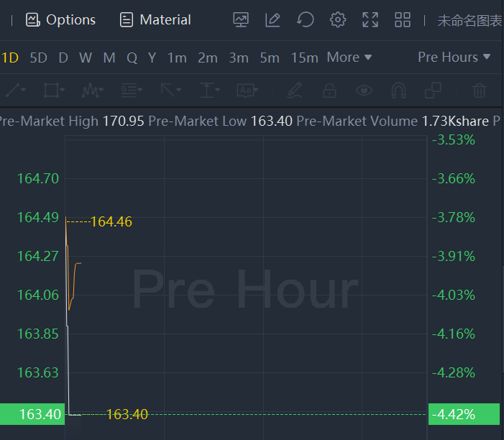This screenshot has width=504, height=440.
Task: Refresh the chart with the reload icon
Action: (306, 20)
